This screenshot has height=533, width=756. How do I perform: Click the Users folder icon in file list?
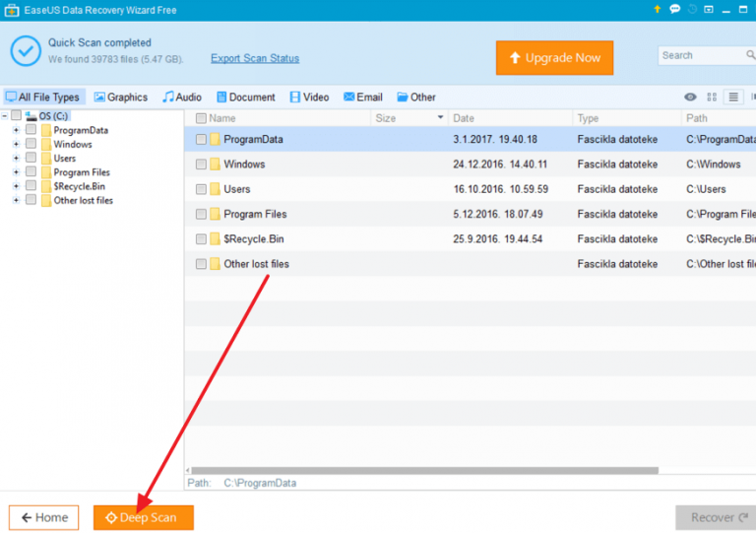[x=215, y=189]
